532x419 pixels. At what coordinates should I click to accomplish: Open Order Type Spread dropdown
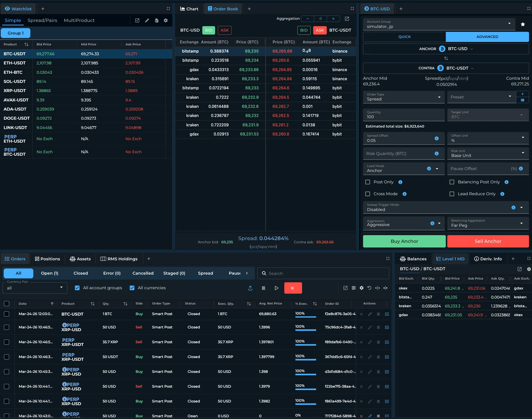coord(404,97)
